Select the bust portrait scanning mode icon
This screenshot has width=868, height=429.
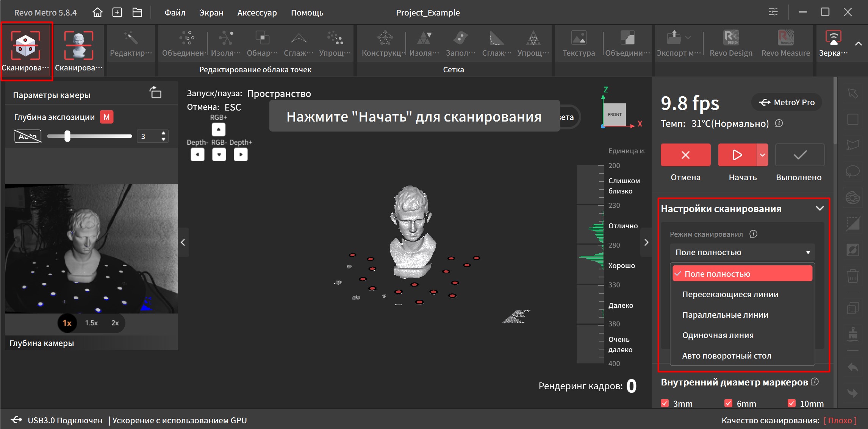(78, 46)
